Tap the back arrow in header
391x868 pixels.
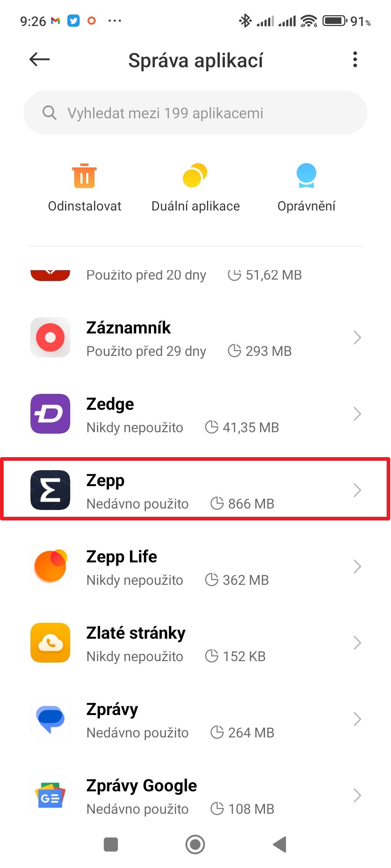click(39, 60)
